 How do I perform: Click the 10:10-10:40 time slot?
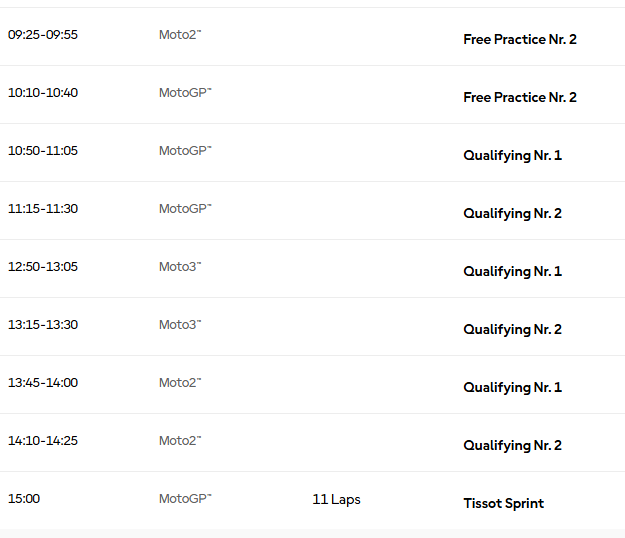pos(43,93)
